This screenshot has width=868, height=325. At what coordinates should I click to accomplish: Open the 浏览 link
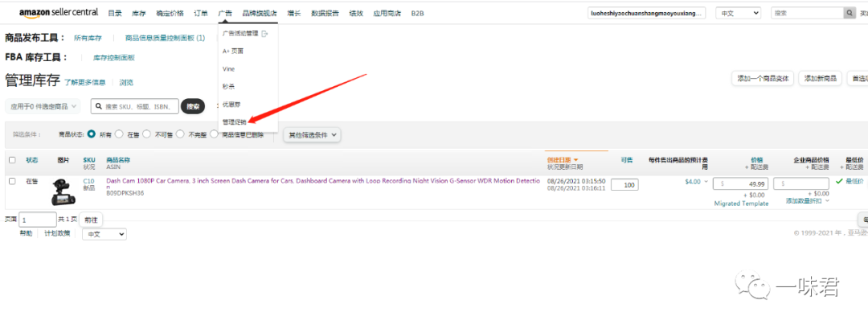pyautogui.click(x=126, y=83)
